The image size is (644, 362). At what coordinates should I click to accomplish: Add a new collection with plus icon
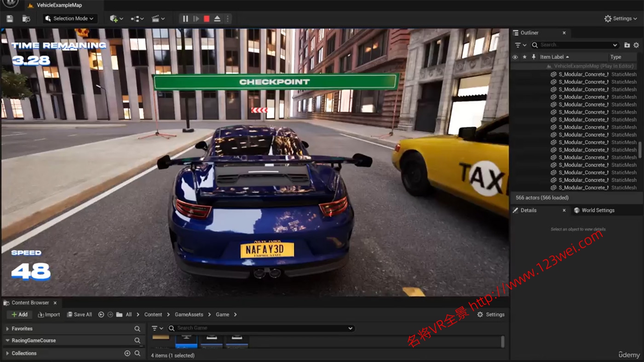(127, 353)
